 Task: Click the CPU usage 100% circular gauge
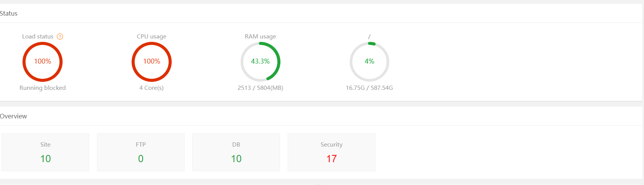[x=151, y=62]
